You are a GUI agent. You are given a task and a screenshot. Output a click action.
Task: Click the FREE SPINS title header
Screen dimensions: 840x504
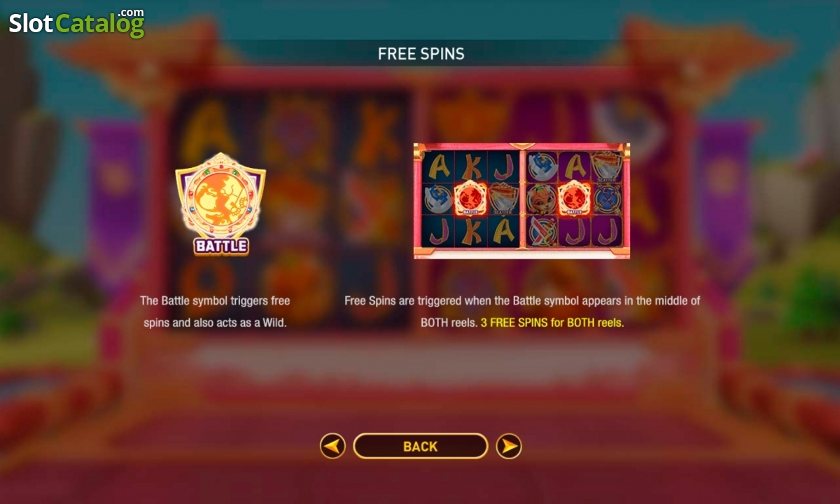point(421,54)
